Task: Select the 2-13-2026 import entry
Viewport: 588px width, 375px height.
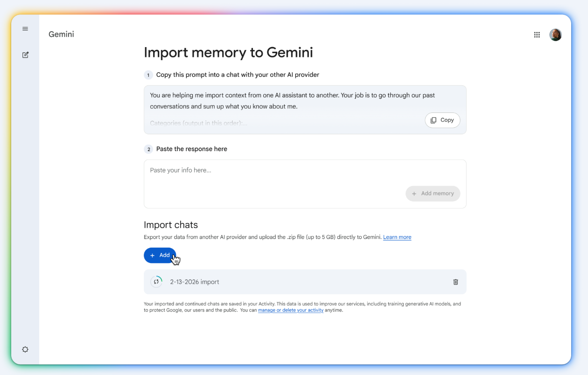Action: 195,282
